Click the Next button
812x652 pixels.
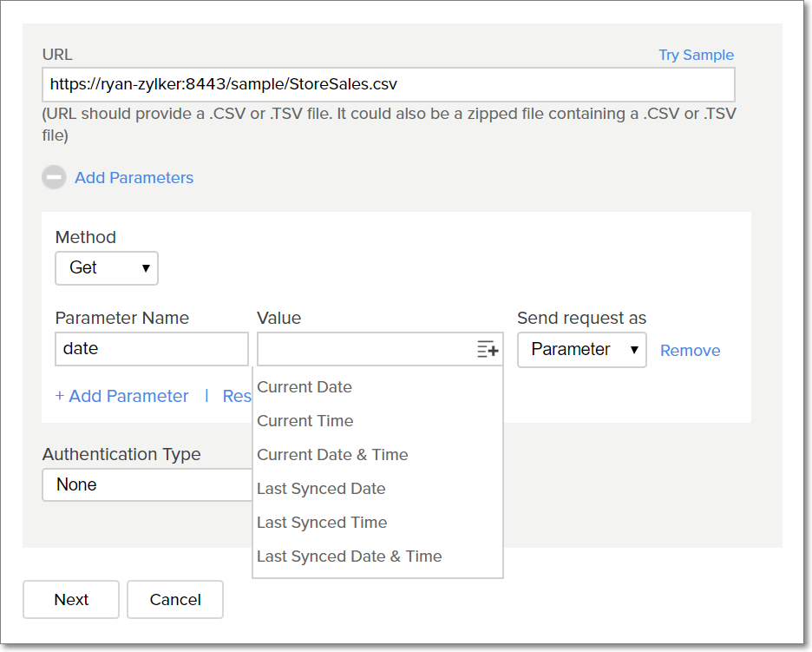[71, 600]
